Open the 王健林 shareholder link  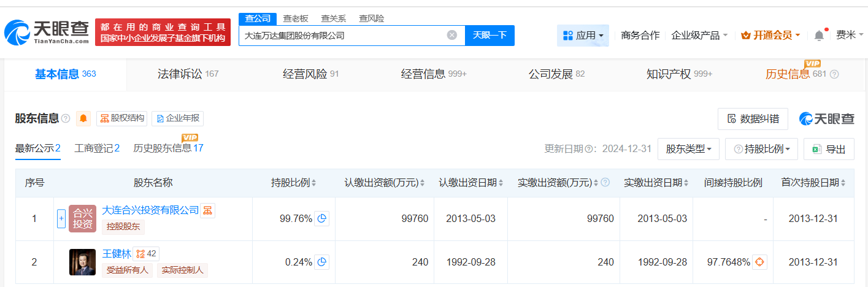click(117, 254)
